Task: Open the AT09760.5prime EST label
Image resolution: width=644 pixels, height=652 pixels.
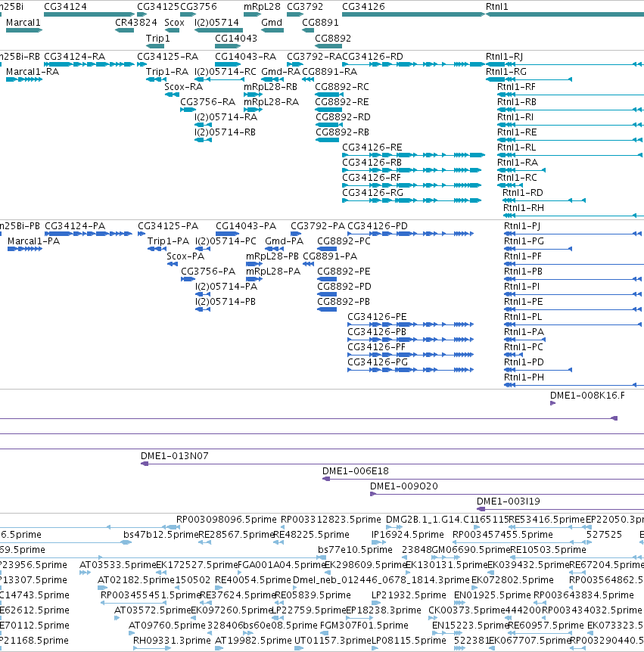Action: pyautogui.click(x=166, y=626)
